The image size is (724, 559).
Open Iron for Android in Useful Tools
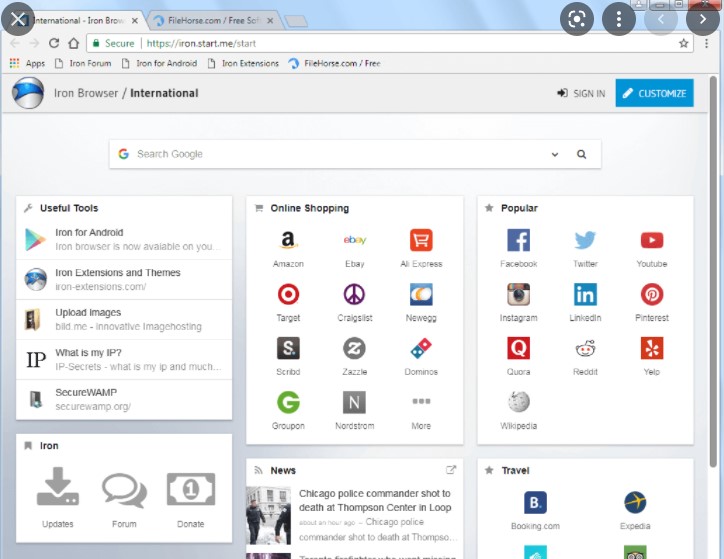(x=124, y=239)
